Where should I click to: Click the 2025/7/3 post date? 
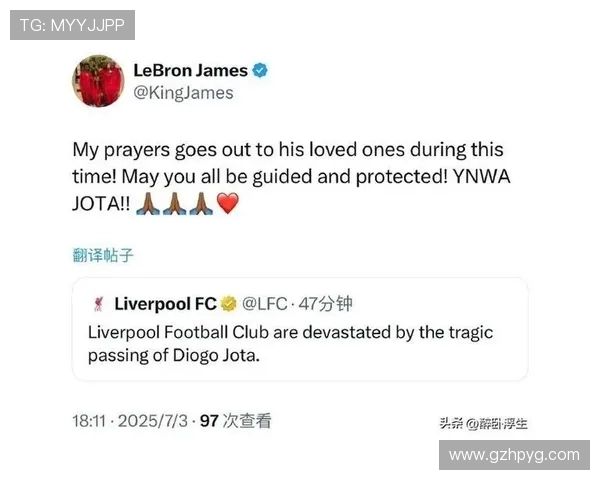[x=153, y=421]
